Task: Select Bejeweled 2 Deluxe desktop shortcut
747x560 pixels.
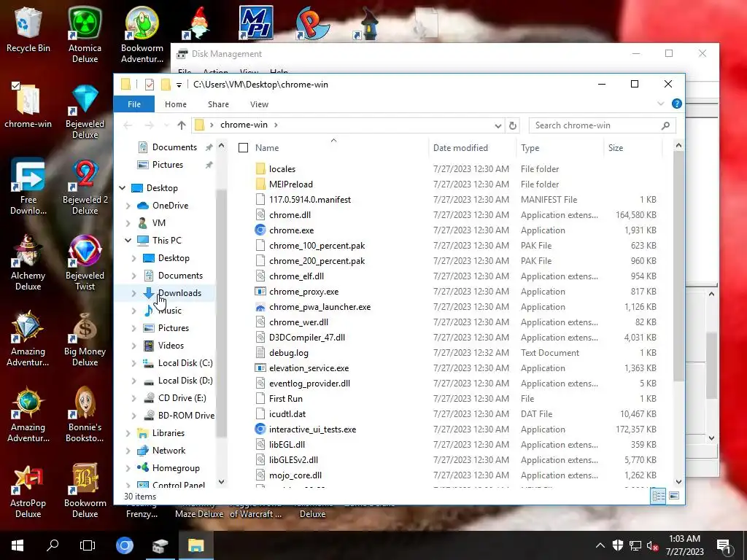Action: (85, 186)
